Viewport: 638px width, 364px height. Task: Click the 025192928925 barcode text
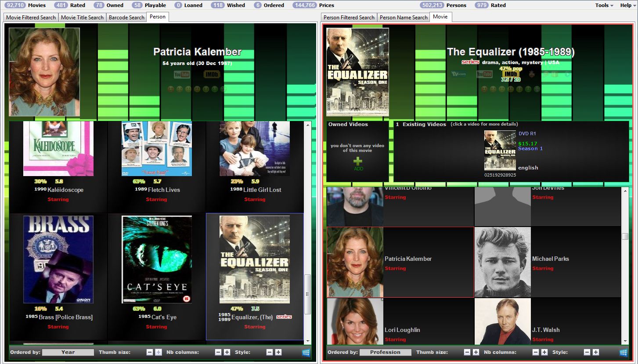point(500,175)
